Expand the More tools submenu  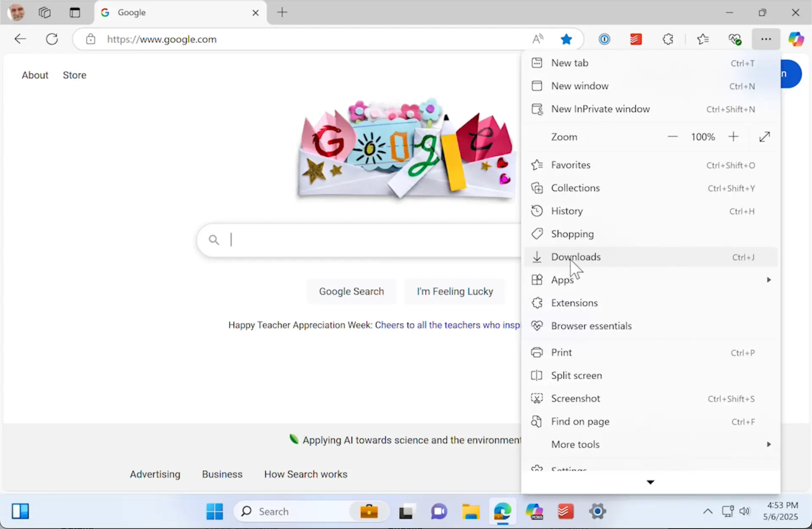click(x=650, y=444)
